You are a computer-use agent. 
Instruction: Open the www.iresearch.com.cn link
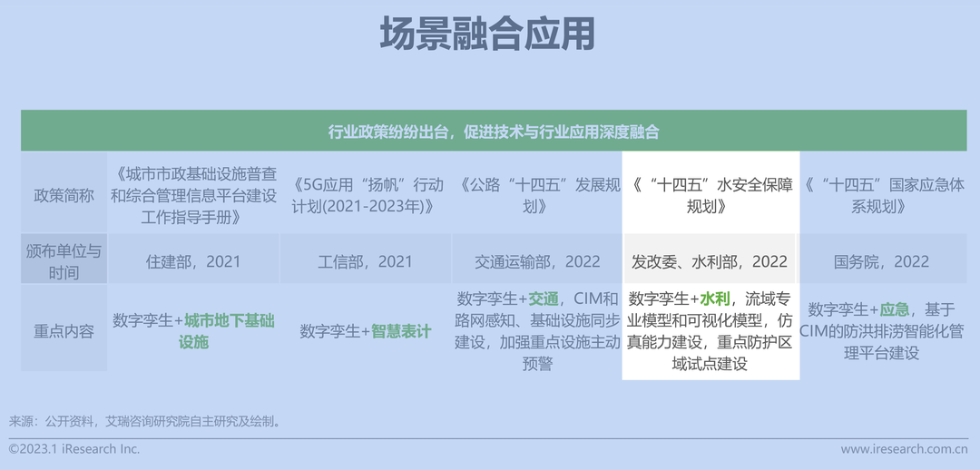point(903,449)
